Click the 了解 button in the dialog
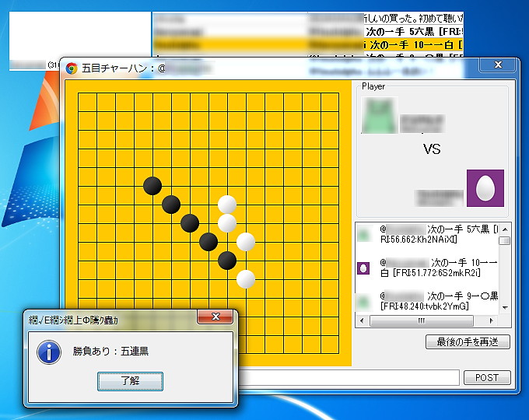This screenshot has height=420, width=529. [x=130, y=381]
